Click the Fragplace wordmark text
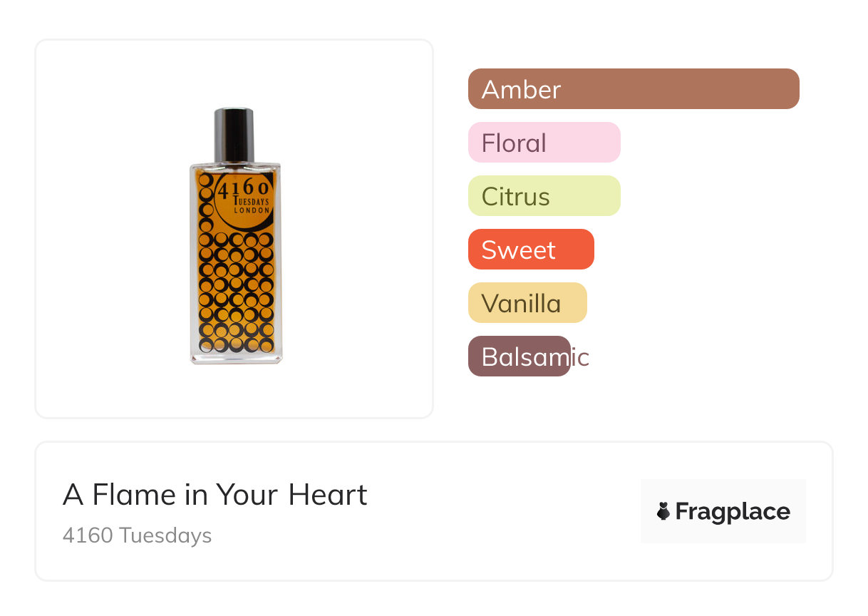 [732, 512]
